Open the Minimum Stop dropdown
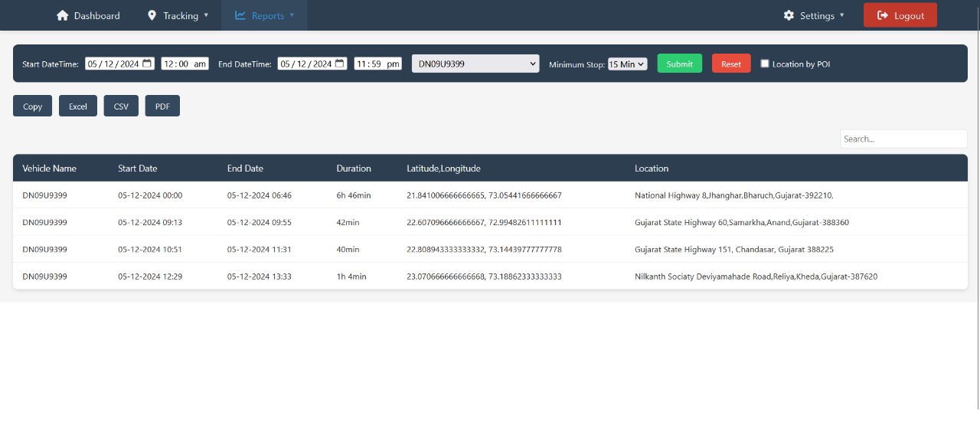Viewport: 980px width, 445px height. 627,64
